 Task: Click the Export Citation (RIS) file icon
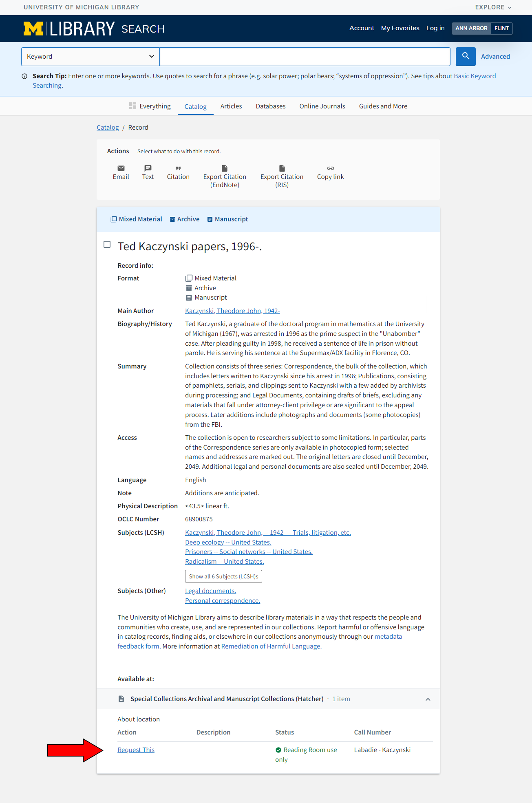click(x=282, y=168)
